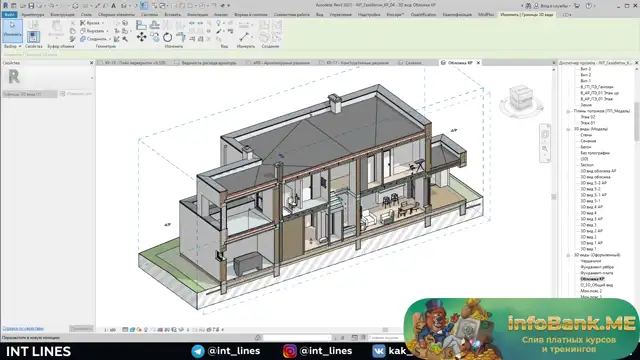Click the Move tool in Modify panel

(x=142, y=37)
